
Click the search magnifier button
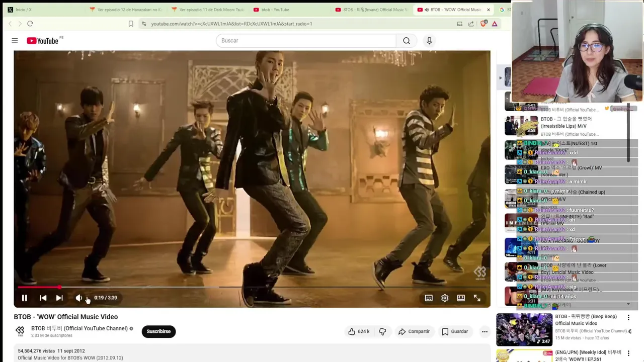click(407, 41)
